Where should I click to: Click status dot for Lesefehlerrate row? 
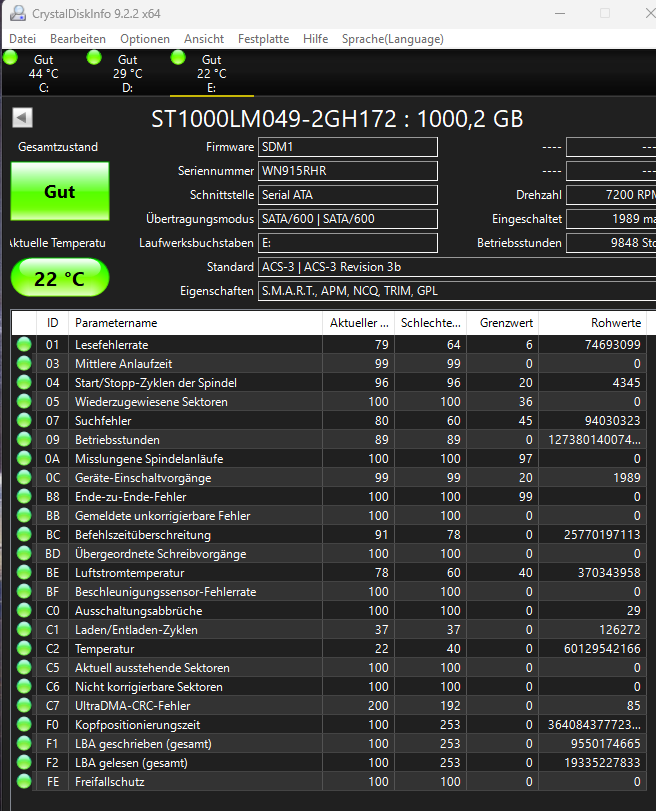point(24,344)
